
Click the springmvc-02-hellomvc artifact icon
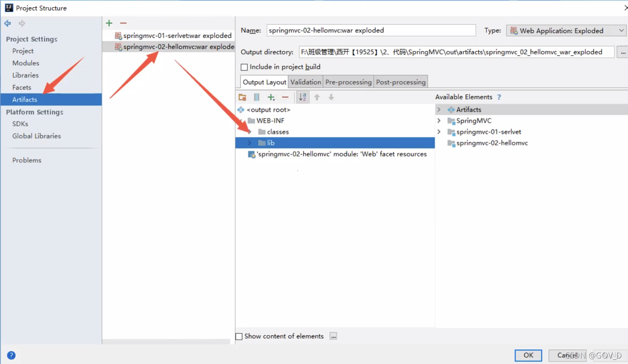[x=118, y=47]
